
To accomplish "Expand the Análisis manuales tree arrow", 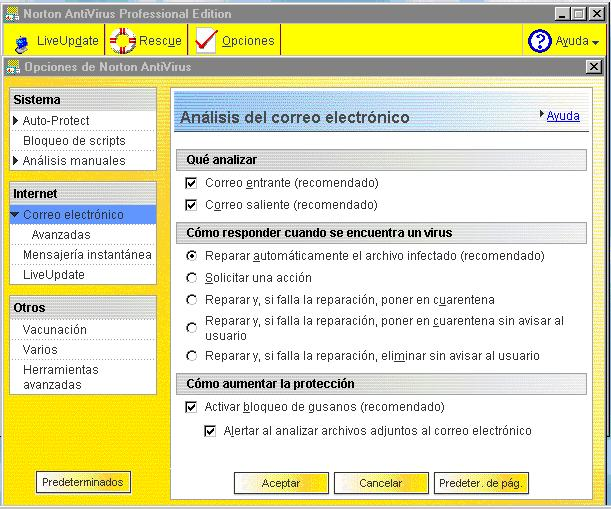I will tap(16, 161).
